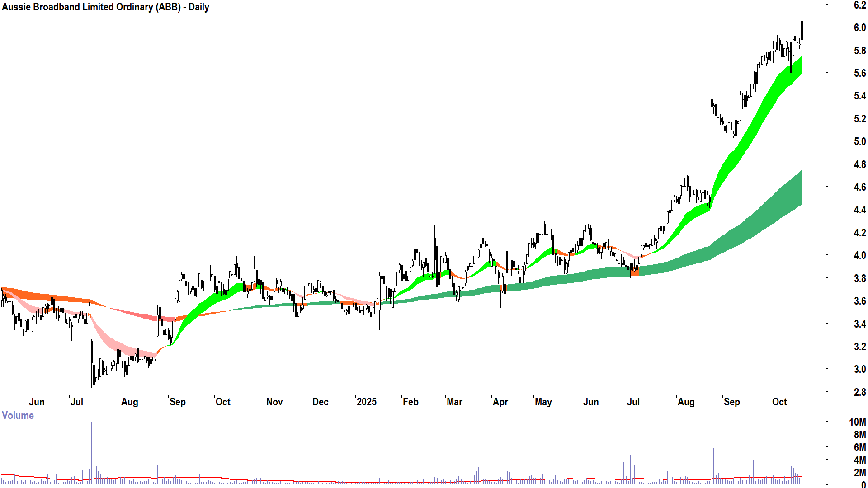Click the tallest volume bar in late August

tap(712, 447)
